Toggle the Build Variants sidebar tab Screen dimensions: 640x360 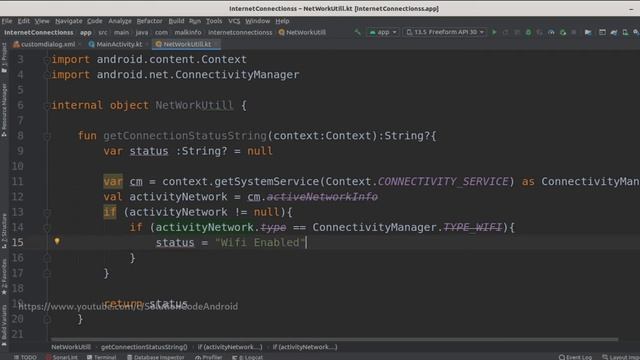click(4, 326)
